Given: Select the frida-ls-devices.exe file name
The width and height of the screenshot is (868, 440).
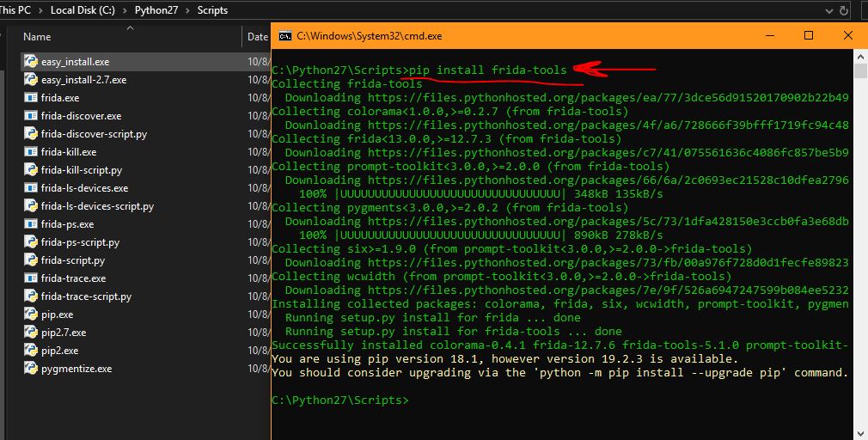Looking at the screenshot, I should coord(85,187).
